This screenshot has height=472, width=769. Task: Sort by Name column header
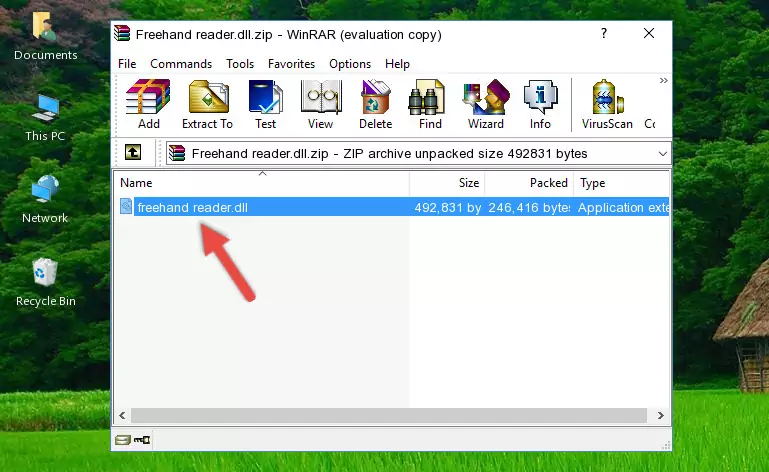point(262,183)
